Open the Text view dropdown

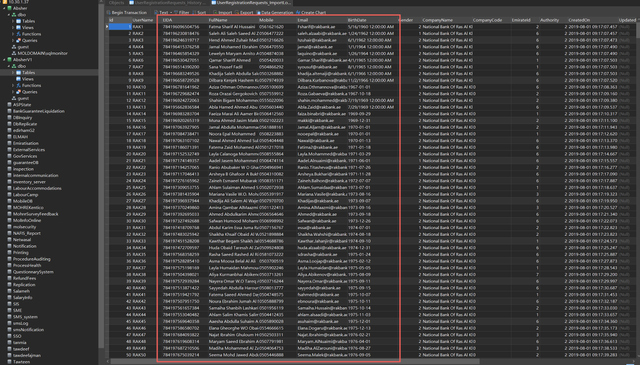[x=164, y=13]
